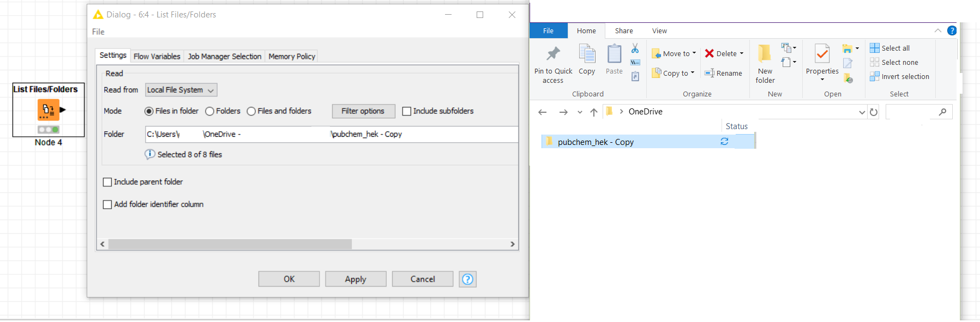Image resolution: width=980 pixels, height=322 pixels.
Task: Expand the Move to dropdown
Action: pos(694,53)
